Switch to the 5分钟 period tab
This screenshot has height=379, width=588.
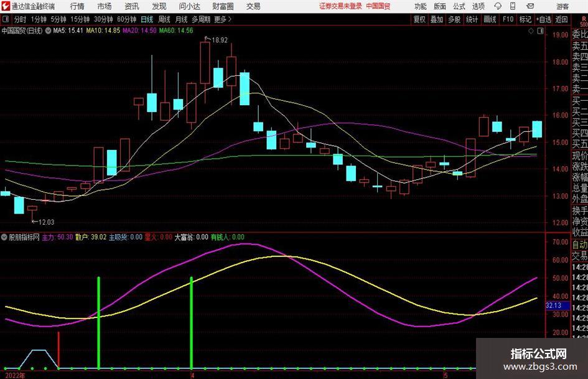pos(58,19)
